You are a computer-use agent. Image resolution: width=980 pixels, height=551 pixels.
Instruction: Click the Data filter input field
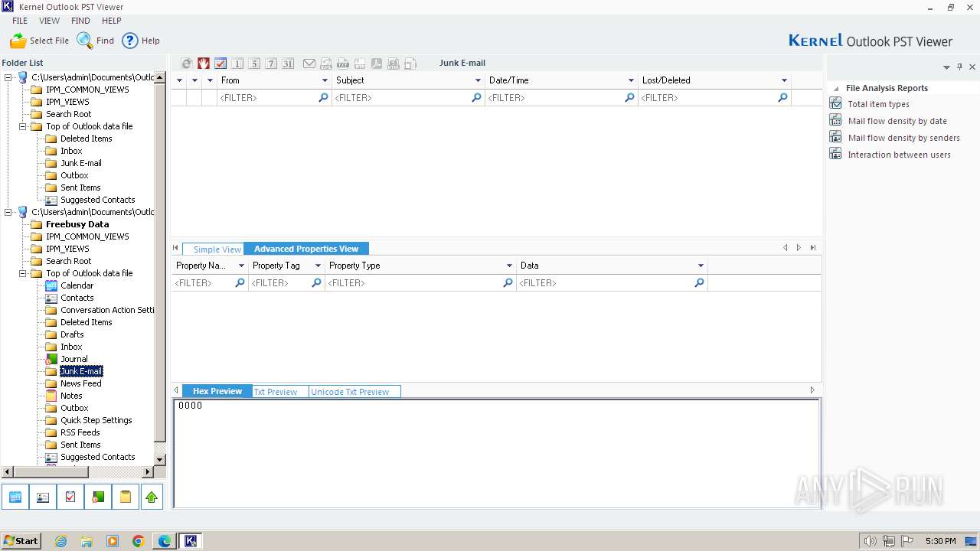[612, 283]
